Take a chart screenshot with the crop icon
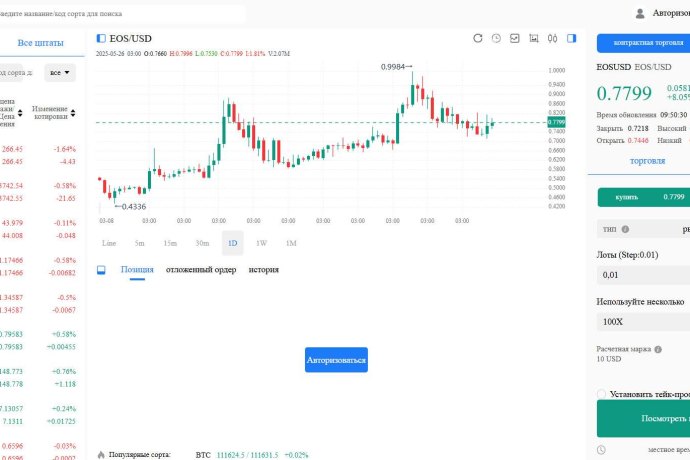The width and height of the screenshot is (690, 460). 533,38
